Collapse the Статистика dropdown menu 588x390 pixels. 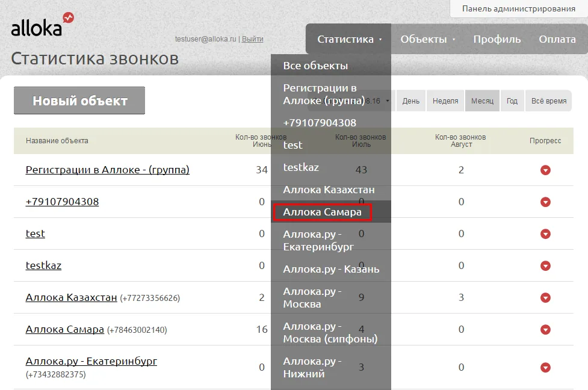coord(349,39)
